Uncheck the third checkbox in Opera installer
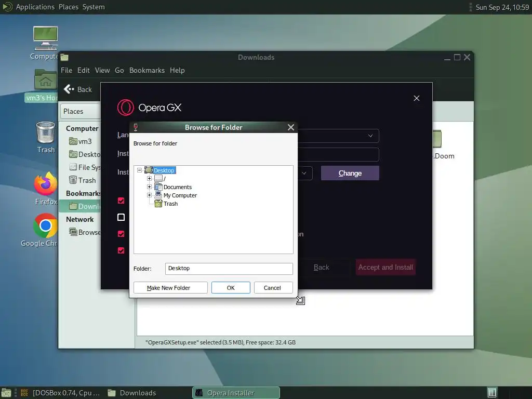The image size is (532, 399). (x=121, y=234)
